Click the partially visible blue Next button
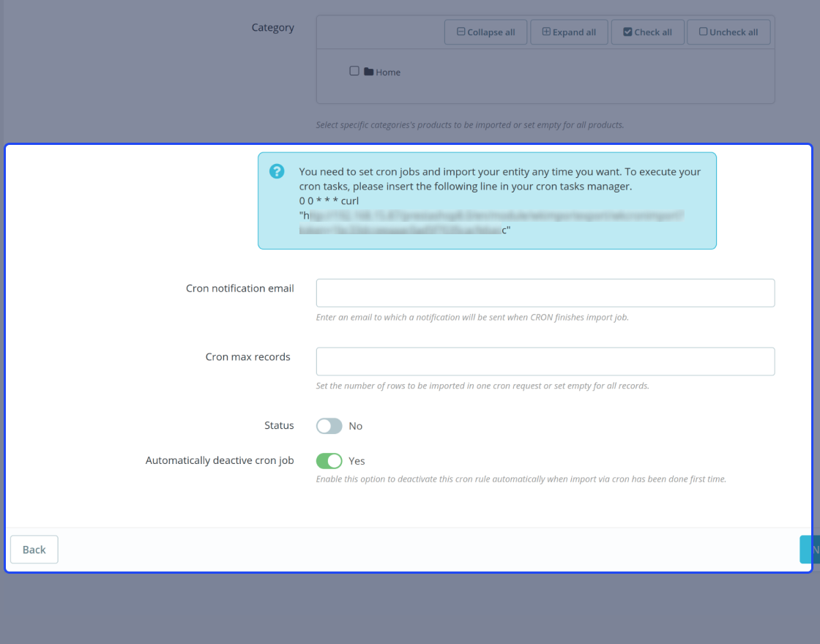Screen dimensions: 820x644 click(x=810, y=550)
